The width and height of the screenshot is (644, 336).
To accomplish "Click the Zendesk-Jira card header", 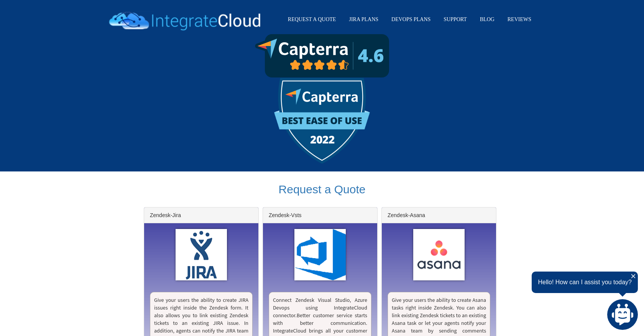I will pos(201,215).
